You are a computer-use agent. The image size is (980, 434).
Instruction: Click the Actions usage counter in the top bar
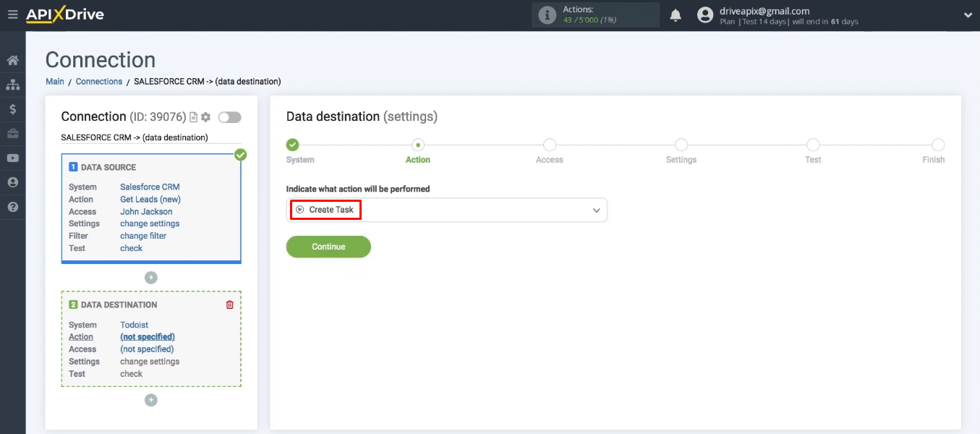[595, 14]
